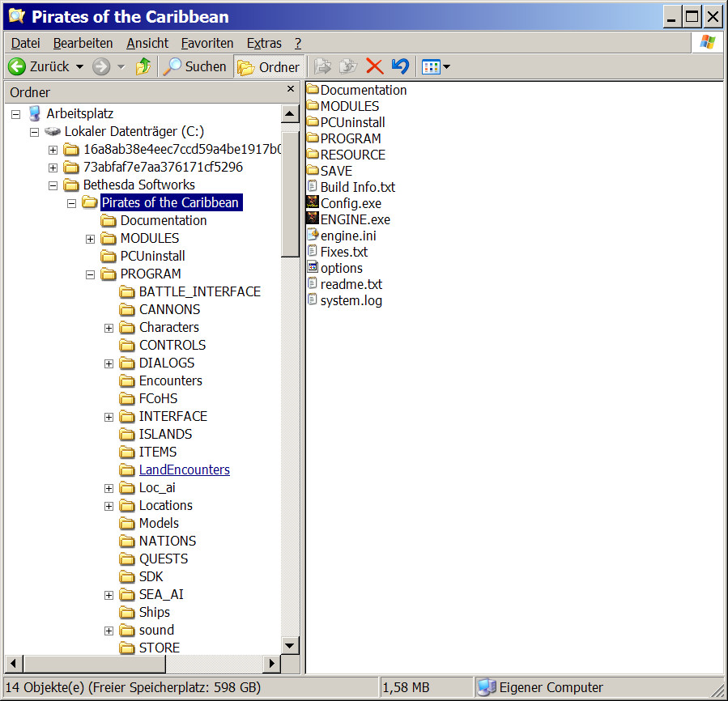Expand the MODULES folder in the tree

pyautogui.click(x=90, y=239)
